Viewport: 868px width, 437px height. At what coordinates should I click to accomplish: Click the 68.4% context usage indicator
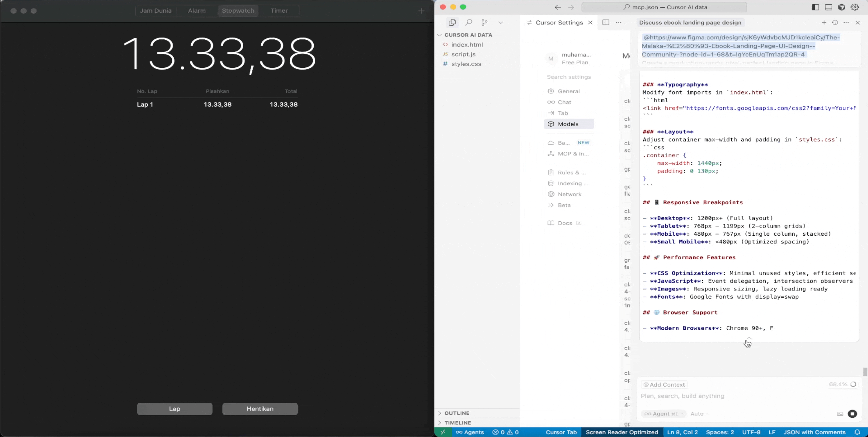[842, 385]
